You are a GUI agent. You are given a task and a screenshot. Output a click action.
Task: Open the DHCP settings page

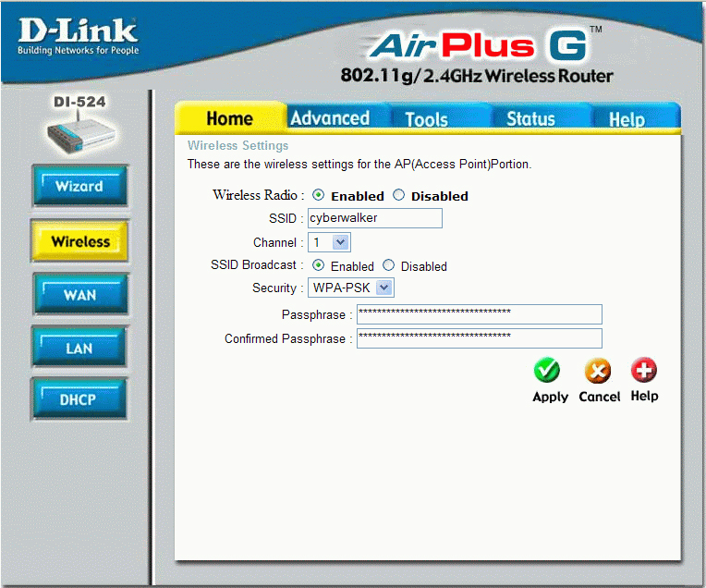point(79,399)
